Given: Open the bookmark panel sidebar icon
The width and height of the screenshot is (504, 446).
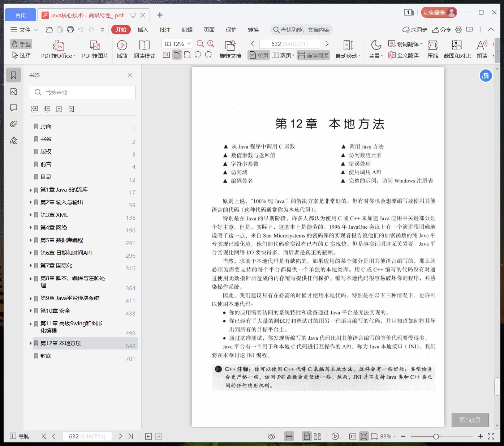Looking at the screenshot, I should pyautogui.click(x=14, y=75).
